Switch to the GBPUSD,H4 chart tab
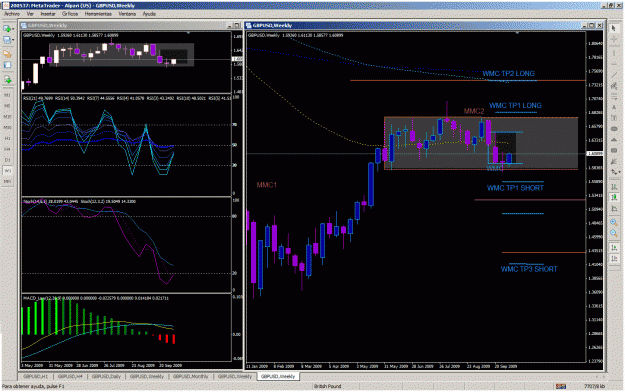 70,376
